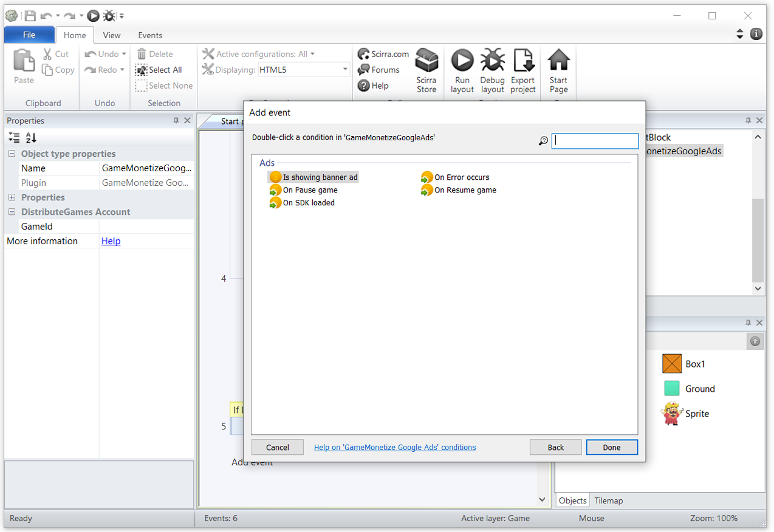Click the Debug layout bug icon

[x=492, y=61]
